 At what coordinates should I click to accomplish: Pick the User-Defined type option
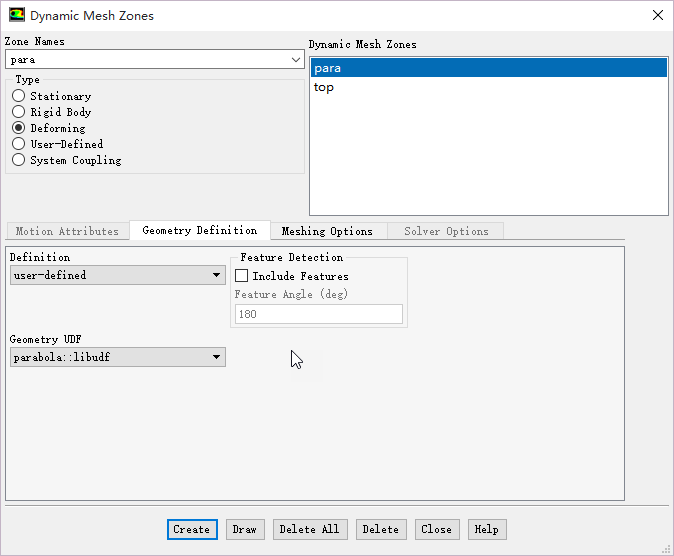point(19,144)
